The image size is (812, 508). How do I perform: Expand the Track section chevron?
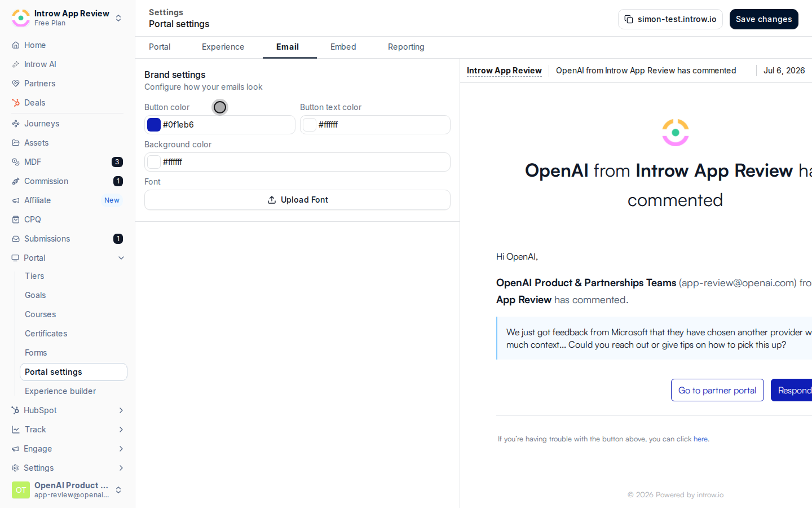[x=121, y=430]
